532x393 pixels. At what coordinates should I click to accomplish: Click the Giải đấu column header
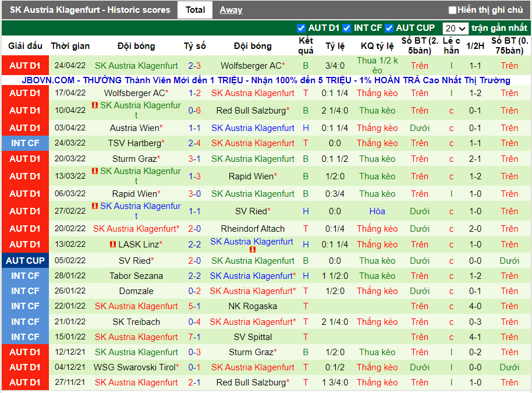click(25, 46)
